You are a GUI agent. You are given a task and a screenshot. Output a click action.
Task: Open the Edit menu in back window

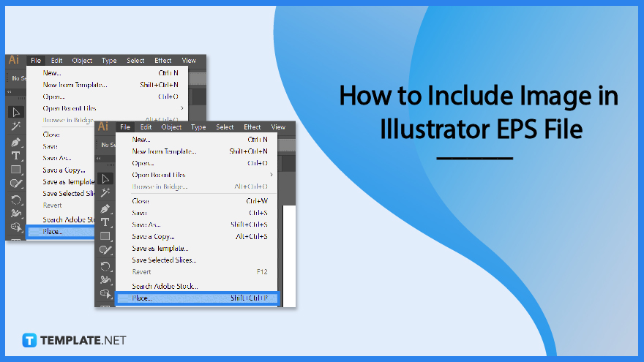point(56,60)
